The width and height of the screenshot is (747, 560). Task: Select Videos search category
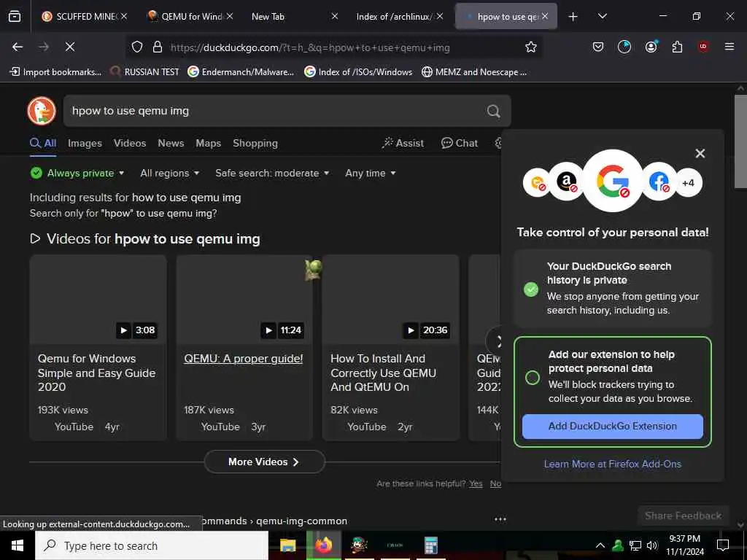coord(130,144)
